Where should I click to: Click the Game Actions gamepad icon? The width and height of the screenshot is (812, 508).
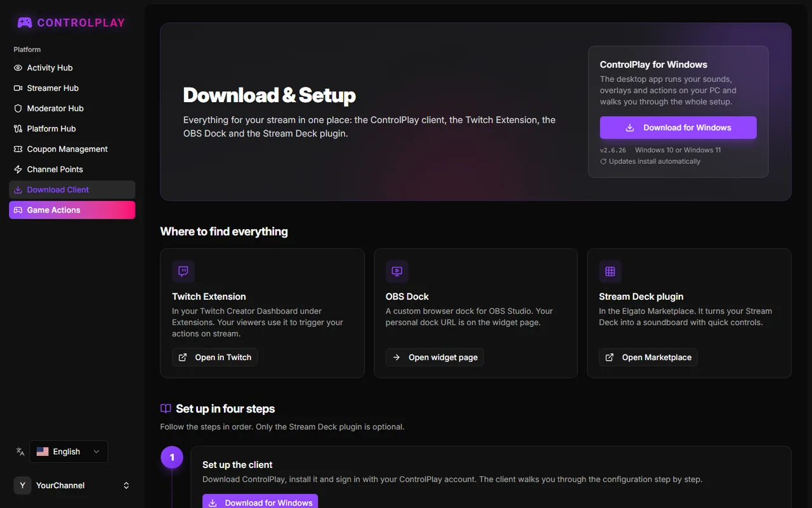[x=18, y=210]
